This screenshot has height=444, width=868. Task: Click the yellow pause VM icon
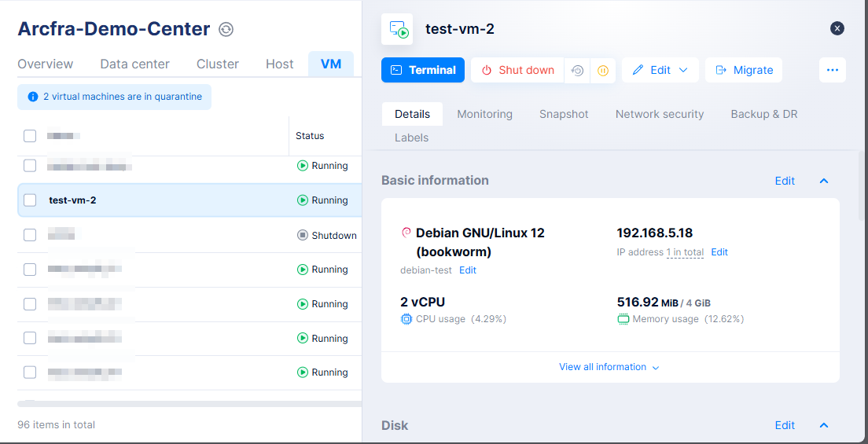pos(603,70)
